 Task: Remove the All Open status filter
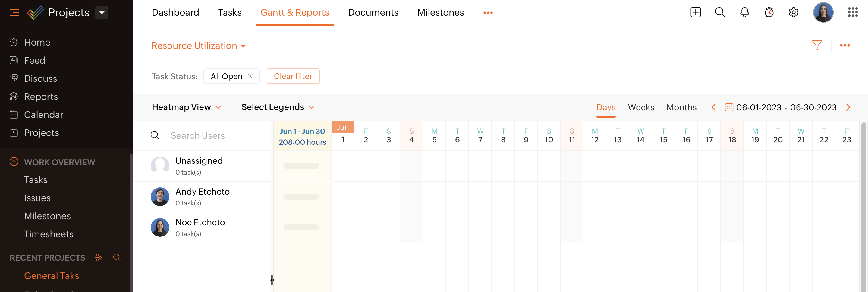click(x=250, y=76)
